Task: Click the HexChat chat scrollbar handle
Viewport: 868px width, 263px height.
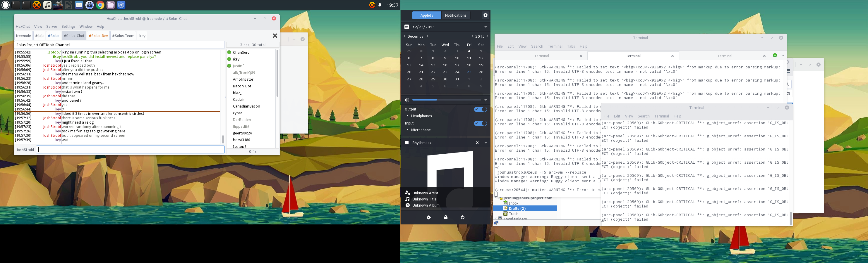Action: (x=223, y=139)
